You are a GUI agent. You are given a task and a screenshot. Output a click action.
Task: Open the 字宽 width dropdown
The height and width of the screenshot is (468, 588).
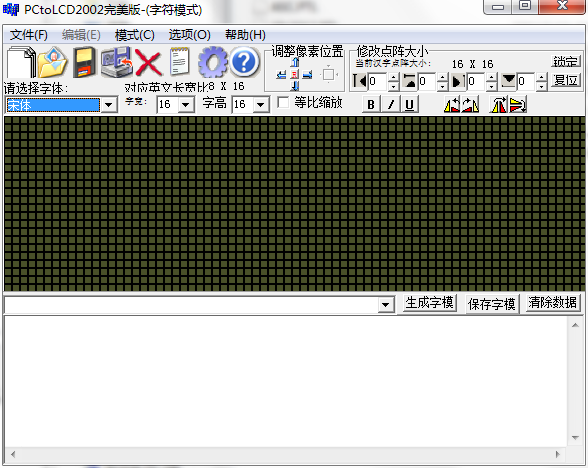tap(186, 104)
